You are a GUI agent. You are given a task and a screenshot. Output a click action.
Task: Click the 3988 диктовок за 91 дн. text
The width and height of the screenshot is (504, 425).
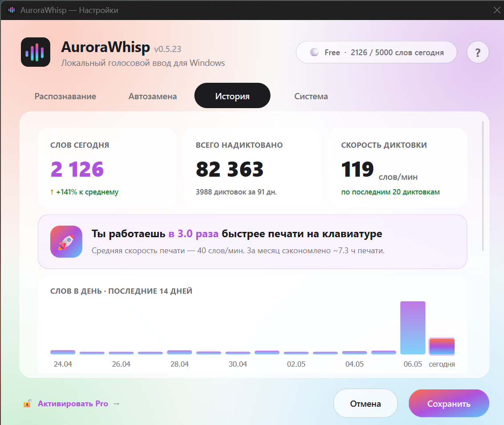click(x=236, y=192)
